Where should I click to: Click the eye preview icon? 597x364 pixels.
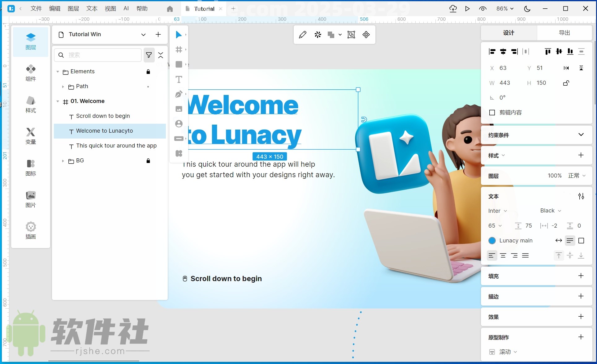point(482,9)
